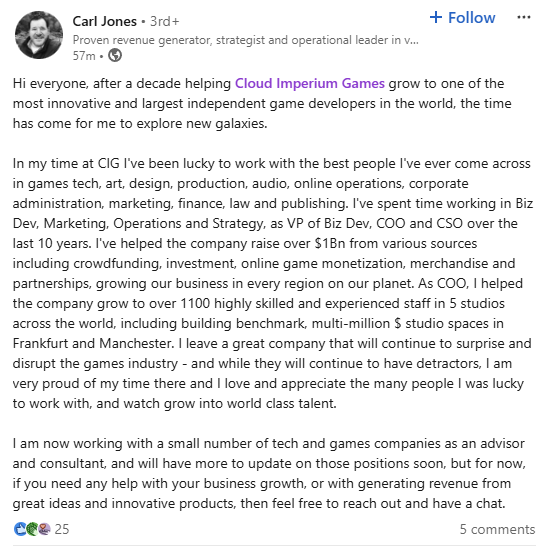View the 5 comments on the post
The image size is (550, 552).
[497, 529]
